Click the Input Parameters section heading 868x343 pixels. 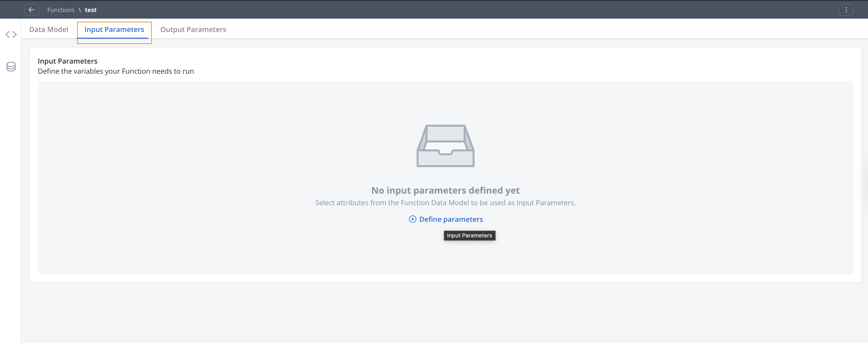tap(67, 61)
